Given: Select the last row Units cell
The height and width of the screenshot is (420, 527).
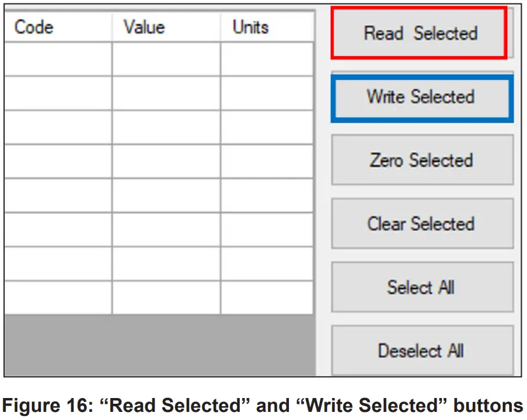Looking at the screenshot, I should click(266, 298).
